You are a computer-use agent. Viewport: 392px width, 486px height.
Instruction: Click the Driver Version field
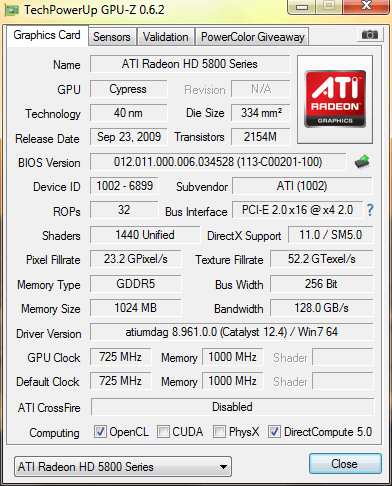pyautogui.click(x=232, y=332)
